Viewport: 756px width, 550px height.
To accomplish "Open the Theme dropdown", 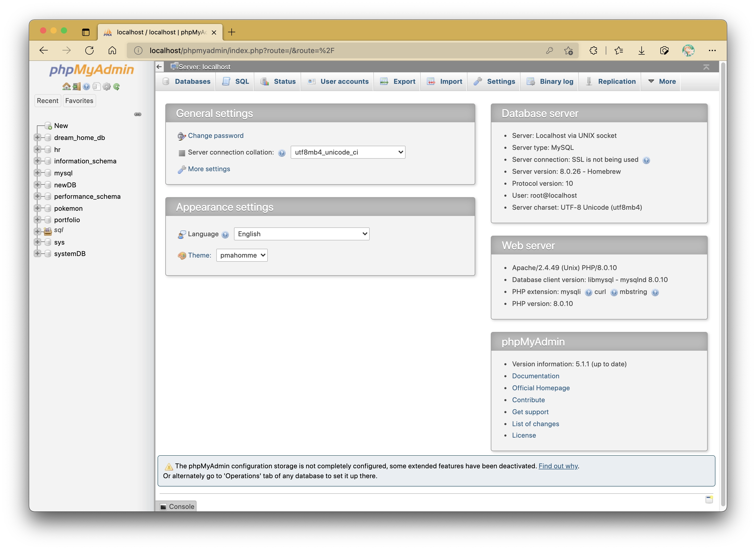I will [x=242, y=255].
